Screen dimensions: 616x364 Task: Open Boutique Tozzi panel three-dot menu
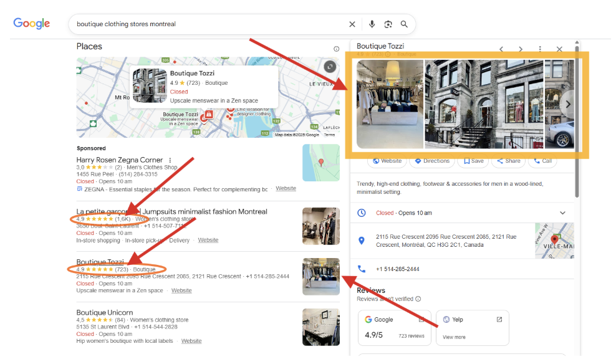point(540,49)
